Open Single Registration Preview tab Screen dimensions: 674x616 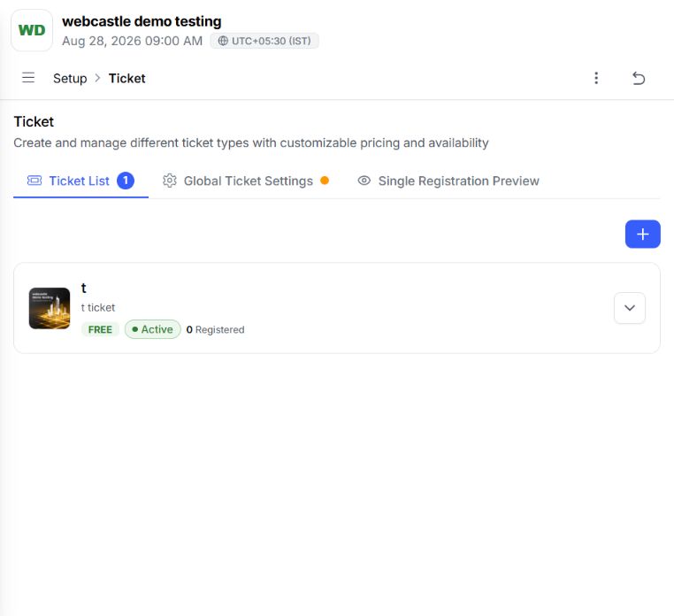click(448, 181)
